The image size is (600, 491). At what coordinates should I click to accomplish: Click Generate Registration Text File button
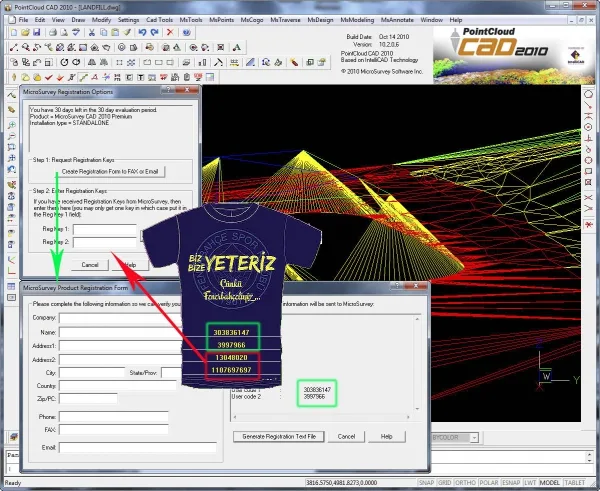[279, 437]
